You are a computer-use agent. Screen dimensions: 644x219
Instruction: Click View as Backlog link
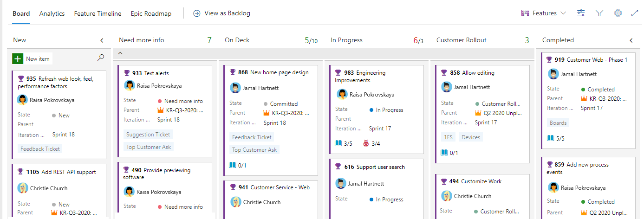[x=222, y=13]
